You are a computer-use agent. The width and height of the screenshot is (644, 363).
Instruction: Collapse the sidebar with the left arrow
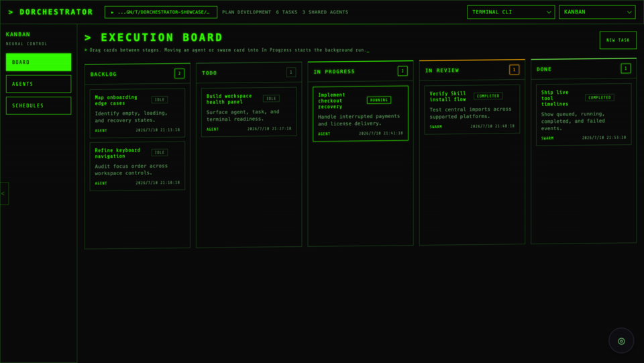pyautogui.click(x=4, y=193)
